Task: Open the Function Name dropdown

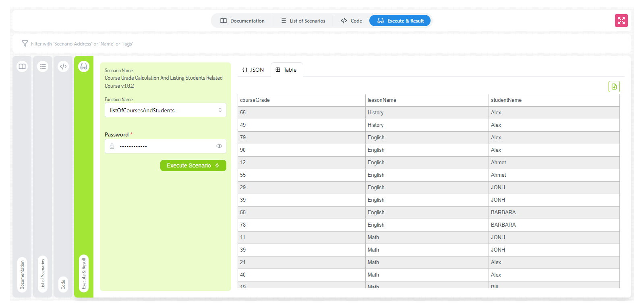Action: point(165,110)
